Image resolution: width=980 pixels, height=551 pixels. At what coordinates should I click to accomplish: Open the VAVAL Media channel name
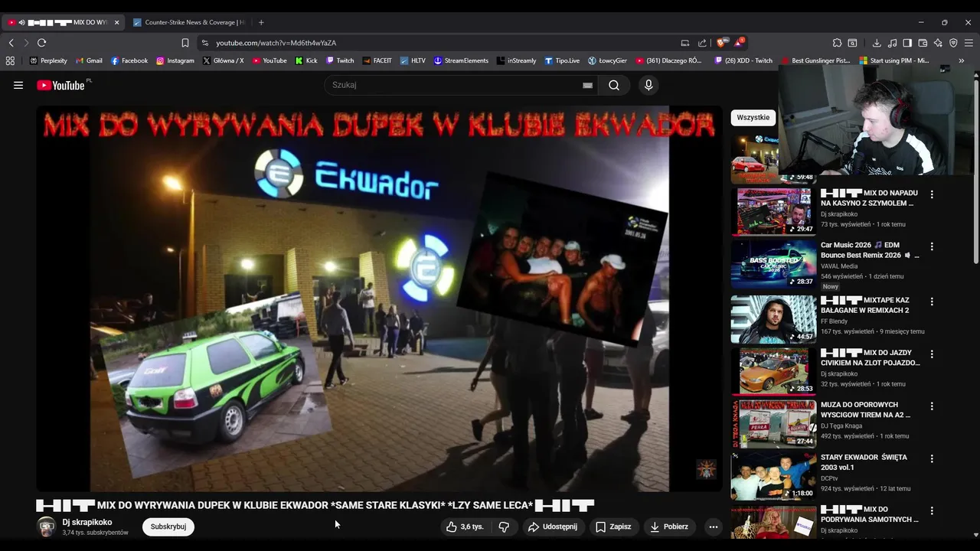point(839,266)
